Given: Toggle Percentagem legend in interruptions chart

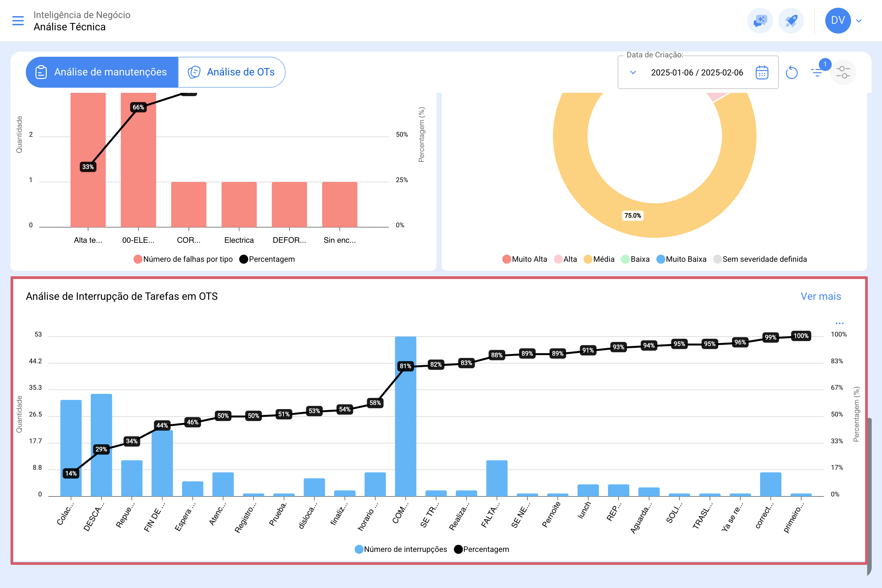Looking at the screenshot, I should point(482,549).
